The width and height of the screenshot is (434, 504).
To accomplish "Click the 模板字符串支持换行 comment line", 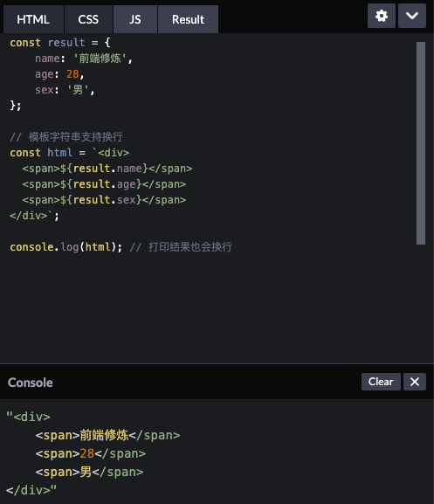I will coord(66,137).
